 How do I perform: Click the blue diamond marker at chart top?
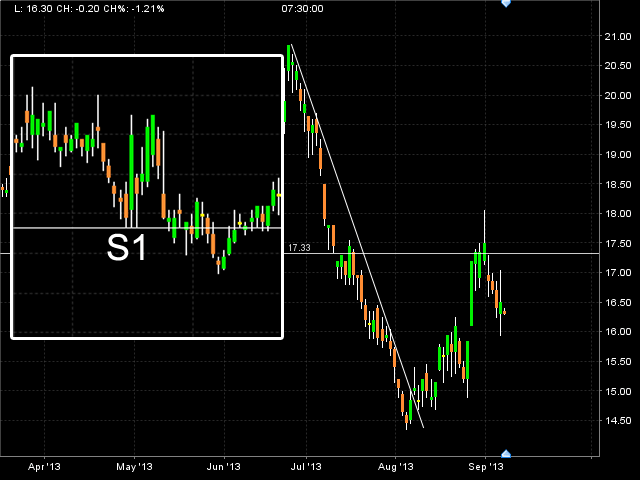[506, 3]
